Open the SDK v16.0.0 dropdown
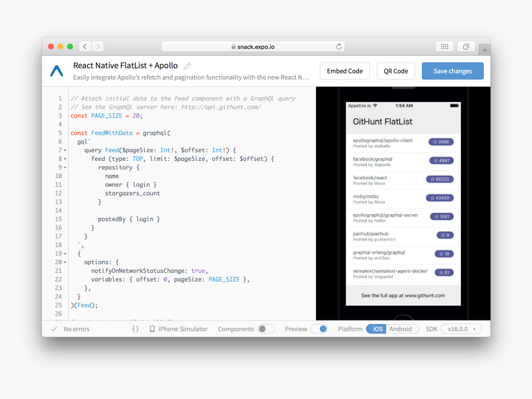Screen dimensions: 532x399 (x=461, y=328)
